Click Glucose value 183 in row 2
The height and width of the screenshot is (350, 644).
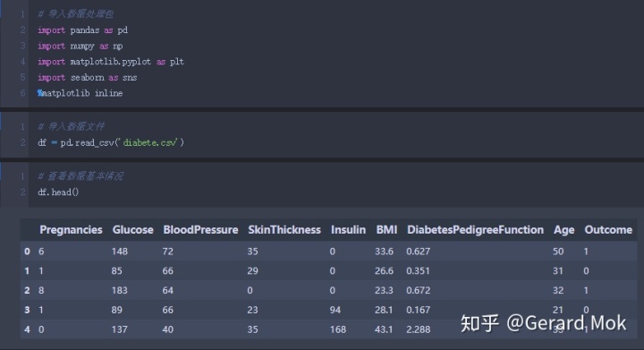tap(120, 290)
